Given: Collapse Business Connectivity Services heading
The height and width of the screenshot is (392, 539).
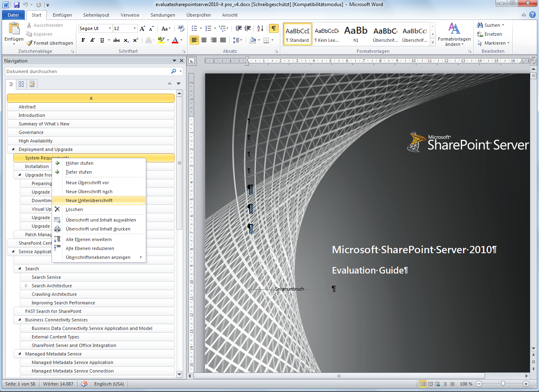Looking at the screenshot, I should [x=19, y=320].
